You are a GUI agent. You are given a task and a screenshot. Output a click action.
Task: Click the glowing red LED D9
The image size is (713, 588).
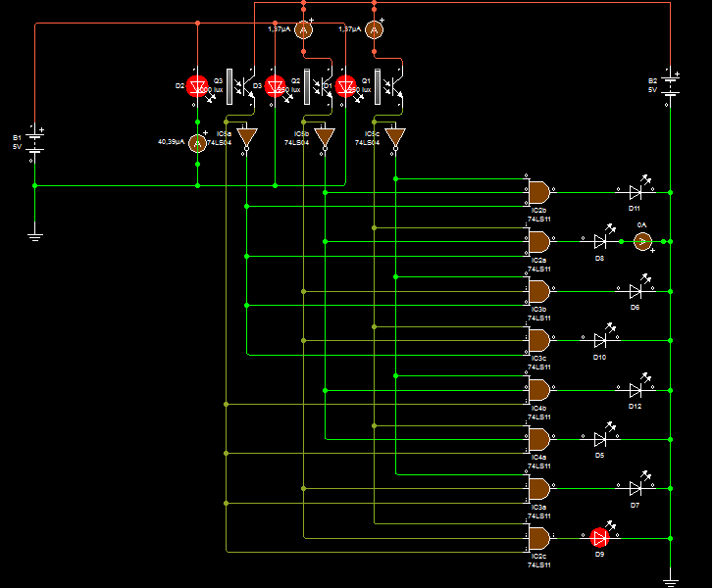coord(599,538)
